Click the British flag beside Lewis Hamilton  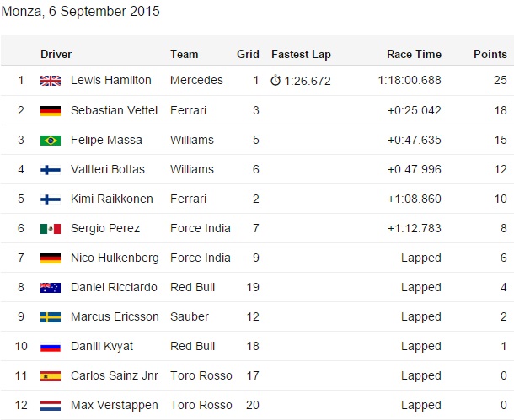click(51, 81)
